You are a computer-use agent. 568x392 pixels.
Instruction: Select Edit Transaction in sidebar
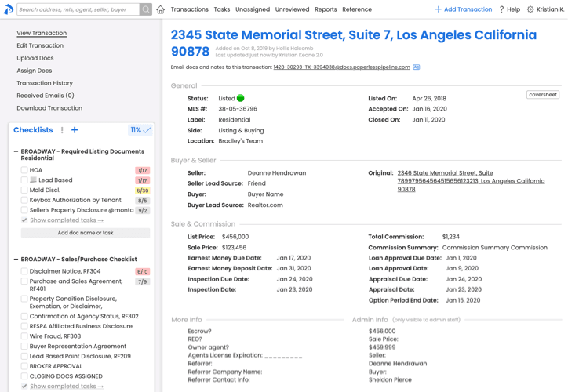click(40, 45)
